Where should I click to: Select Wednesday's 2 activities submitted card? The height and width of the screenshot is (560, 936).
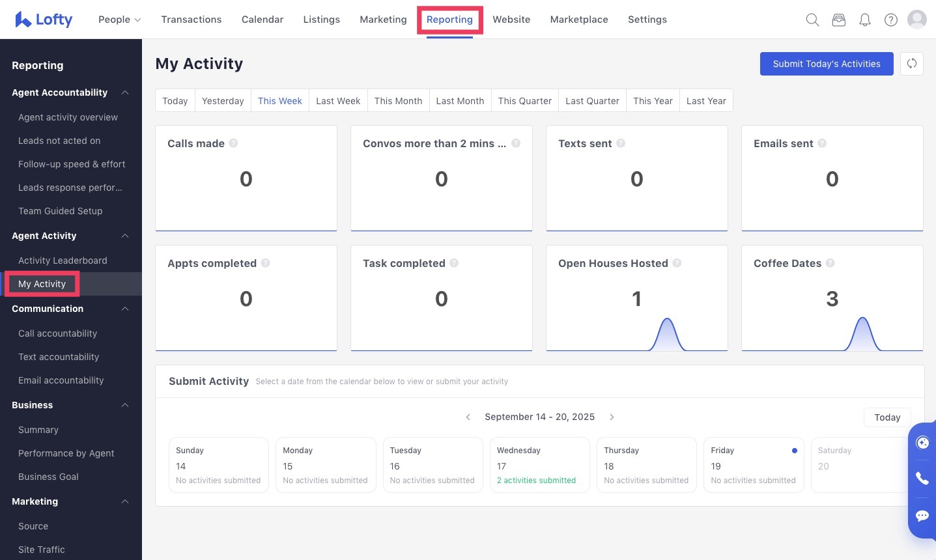539,464
